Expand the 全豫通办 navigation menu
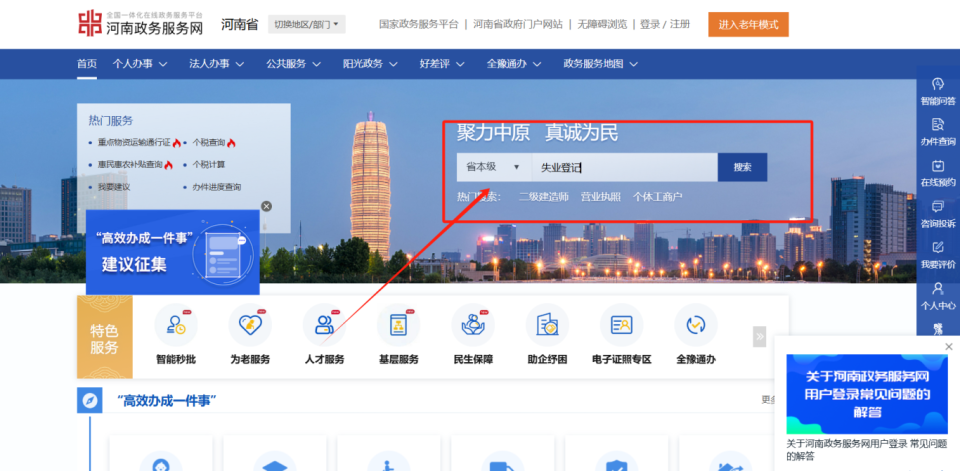960x471 pixels. (x=514, y=64)
